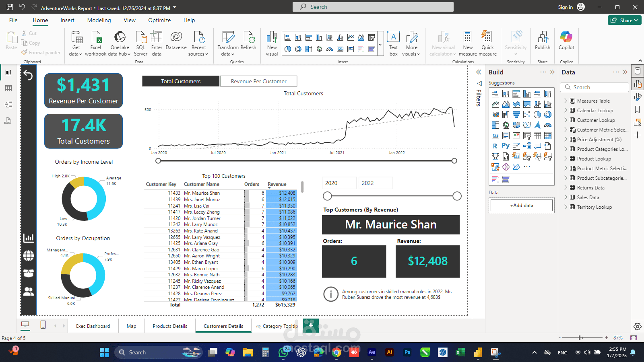Screen dimensions: 644x362
Task: Open Windows Start menu
Action: pos(104,352)
